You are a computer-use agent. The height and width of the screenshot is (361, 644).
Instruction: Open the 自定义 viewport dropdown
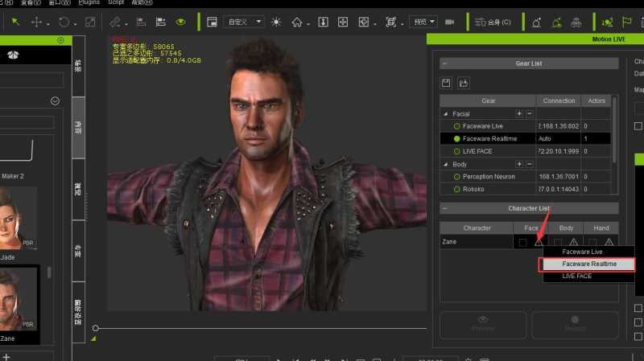(x=242, y=22)
